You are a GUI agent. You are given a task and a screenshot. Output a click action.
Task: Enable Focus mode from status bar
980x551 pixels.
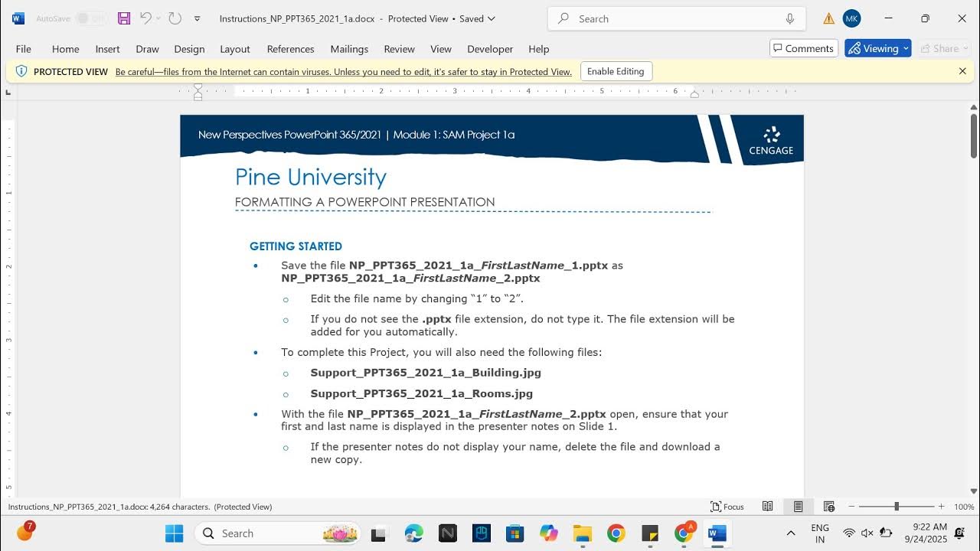727,507
